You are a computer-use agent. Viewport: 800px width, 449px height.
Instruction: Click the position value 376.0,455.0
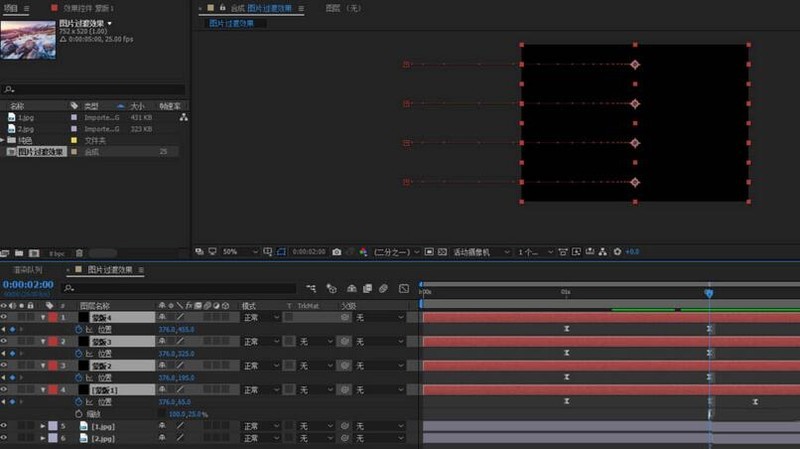176,330
